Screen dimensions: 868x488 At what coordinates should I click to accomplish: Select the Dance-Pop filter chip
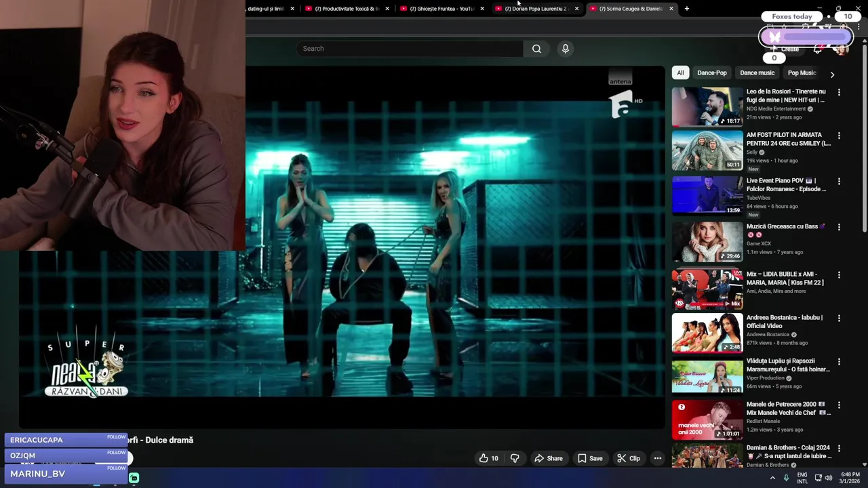[712, 73]
